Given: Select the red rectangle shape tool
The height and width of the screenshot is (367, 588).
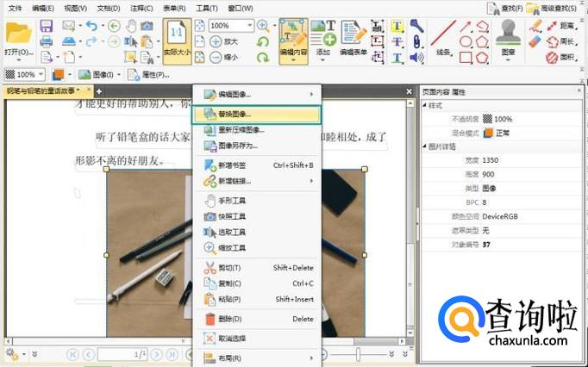Looking at the screenshot, I should (466, 58).
